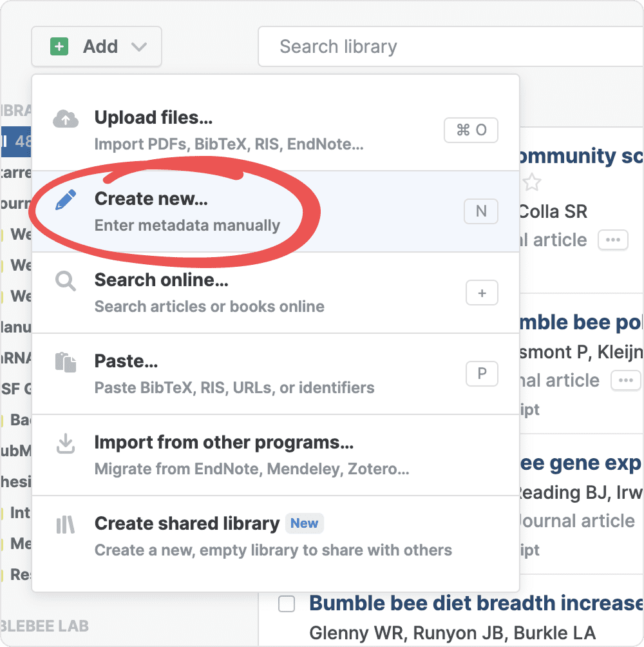Tick checkbox beside Bumble bee diet breadth
The width and height of the screenshot is (644, 647).
pyautogui.click(x=287, y=604)
